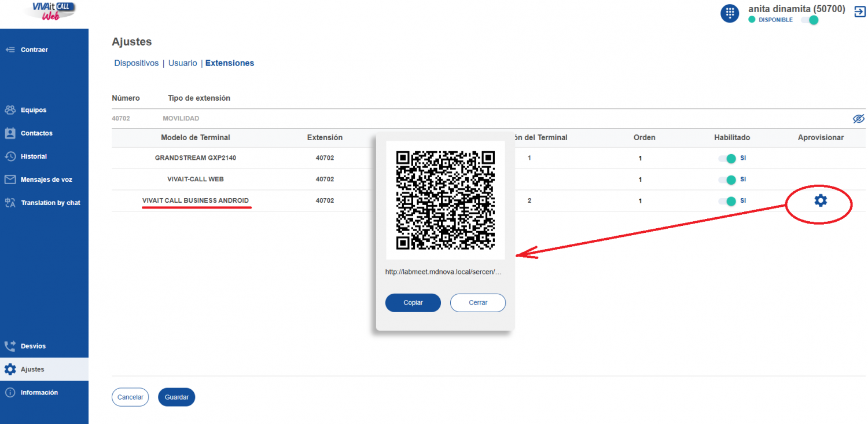Click VIVAIT-CALL WEB terminal model
This screenshot has height=424, width=868.
coord(196,179)
